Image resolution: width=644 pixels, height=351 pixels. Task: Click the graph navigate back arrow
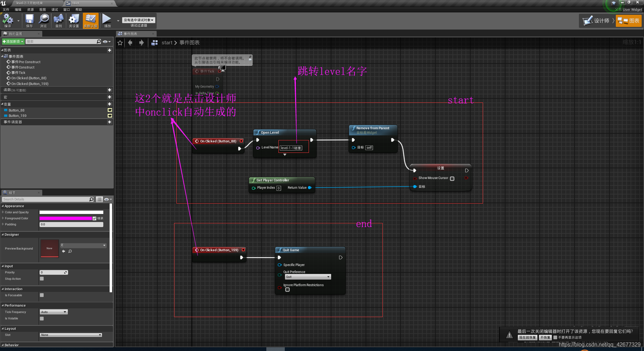click(130, 43)
